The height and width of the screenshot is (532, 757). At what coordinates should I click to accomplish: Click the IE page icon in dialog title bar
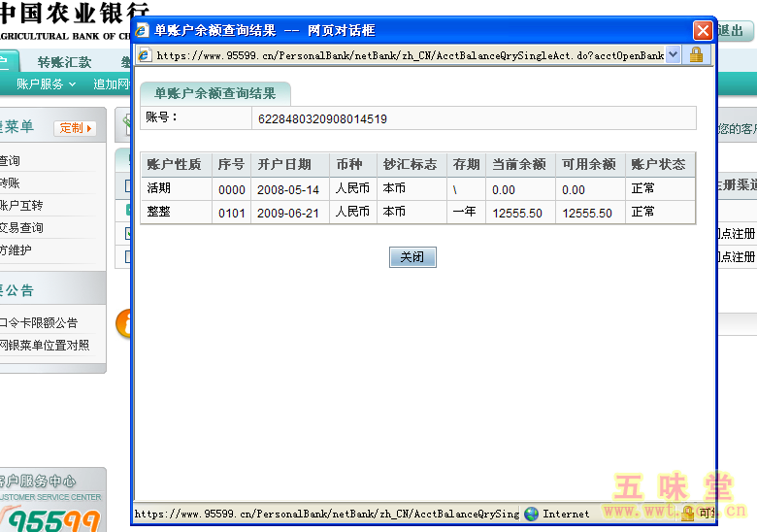click(x=144, y=30)
